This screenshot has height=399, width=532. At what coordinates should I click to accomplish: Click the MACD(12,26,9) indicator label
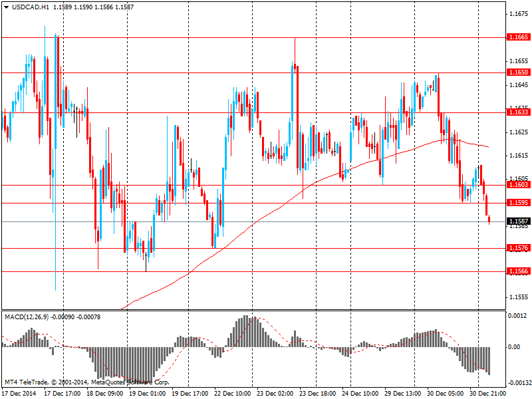tap(27, 317)
